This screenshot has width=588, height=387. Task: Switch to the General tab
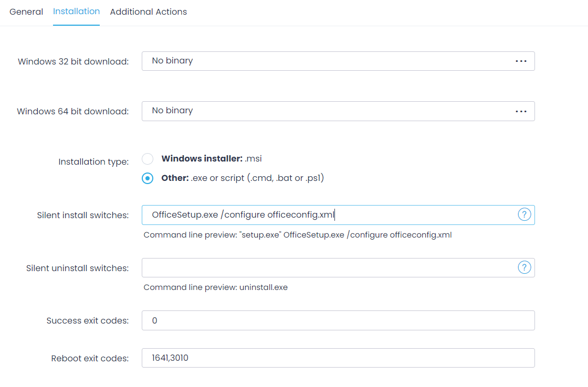pos(26,12)
